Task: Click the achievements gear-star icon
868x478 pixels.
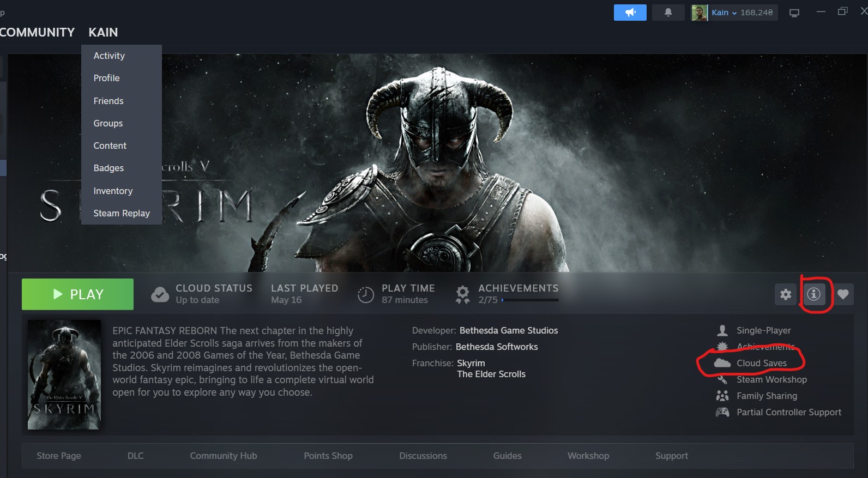Action: coord(462,294)
